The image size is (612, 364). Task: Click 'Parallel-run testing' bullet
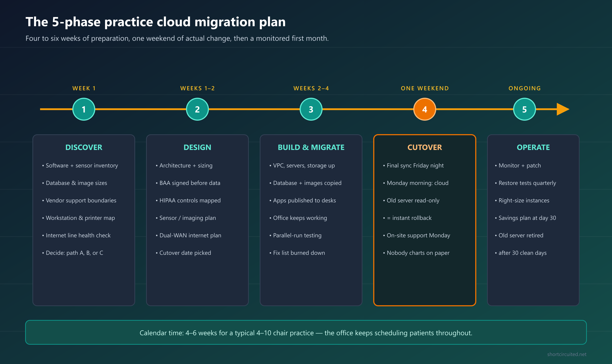295,236
